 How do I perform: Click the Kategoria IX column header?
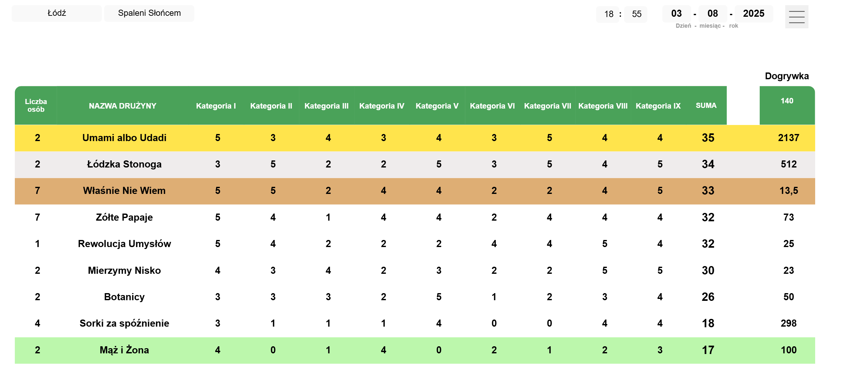658,106
